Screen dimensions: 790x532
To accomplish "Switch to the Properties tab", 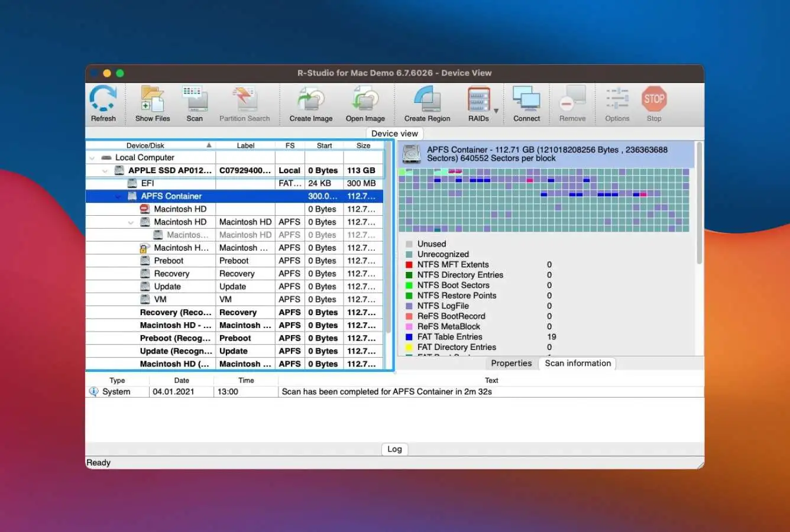I will [x=511, y=364].
